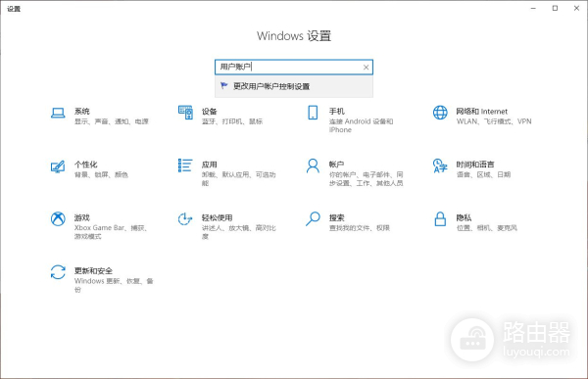Click 语音、区域、日期 description
The image size is (588, 379).
tap(483, 174)
